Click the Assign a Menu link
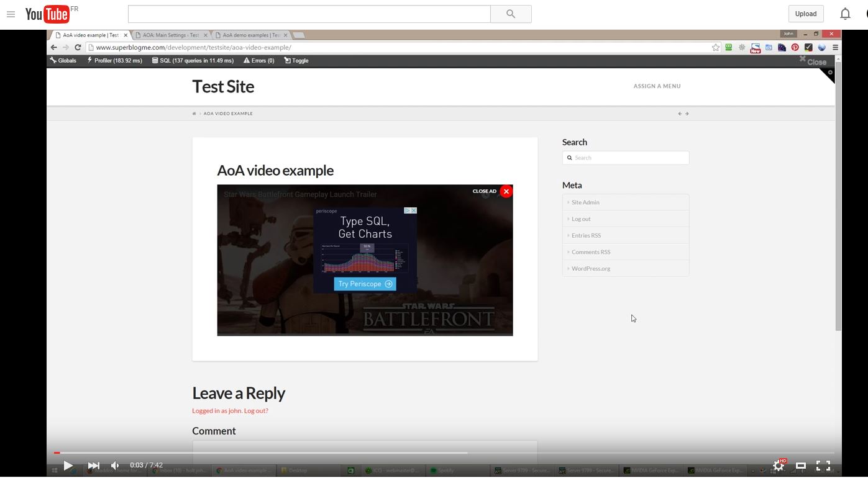868x478 pixels. click(657, 86)
